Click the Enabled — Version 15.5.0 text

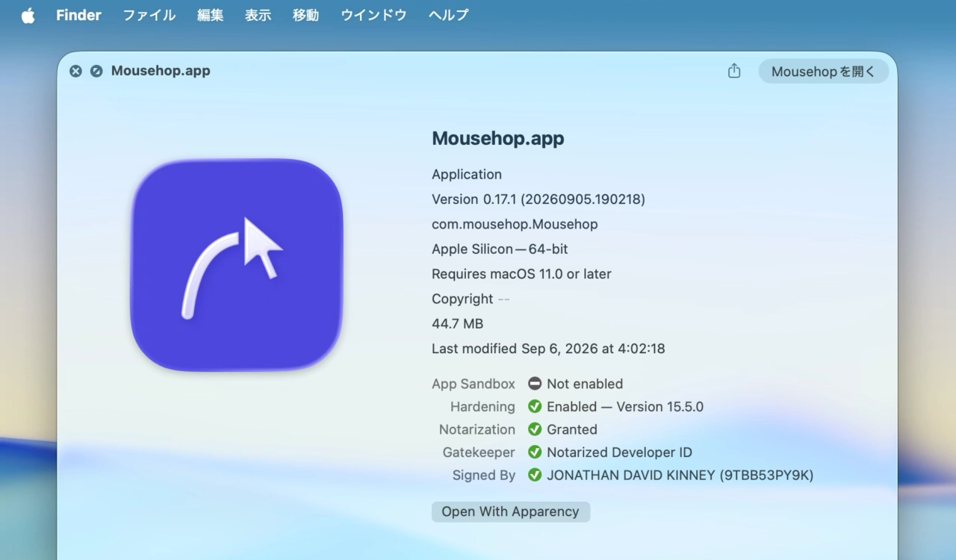pyautogui.click(x=625, y=407)
